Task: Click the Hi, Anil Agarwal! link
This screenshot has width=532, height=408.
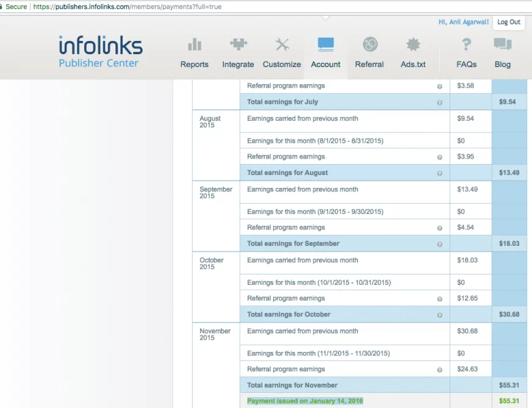Action: [464, 22]
